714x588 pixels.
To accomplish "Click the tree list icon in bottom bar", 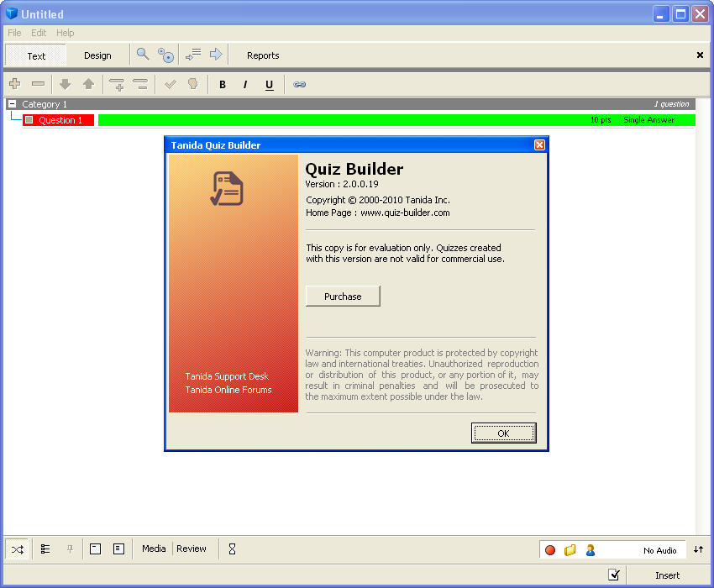I will pyautogui.click(x=45, y=549).
